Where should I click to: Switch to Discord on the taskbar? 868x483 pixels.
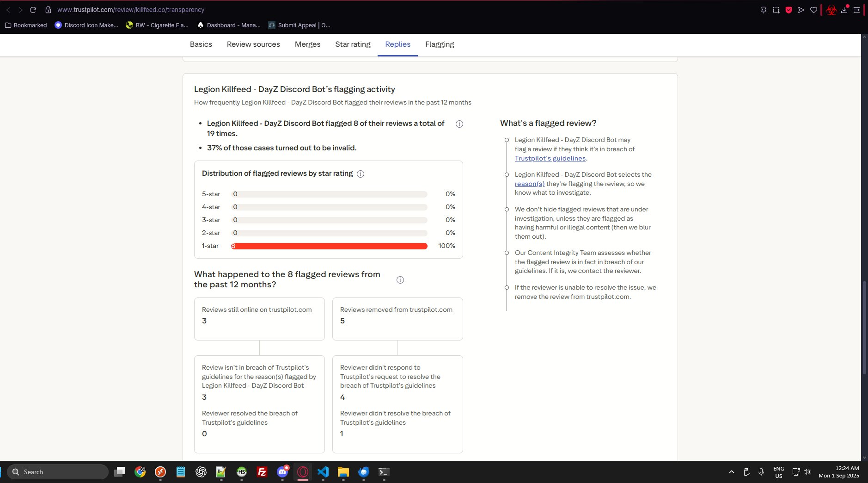282,472
